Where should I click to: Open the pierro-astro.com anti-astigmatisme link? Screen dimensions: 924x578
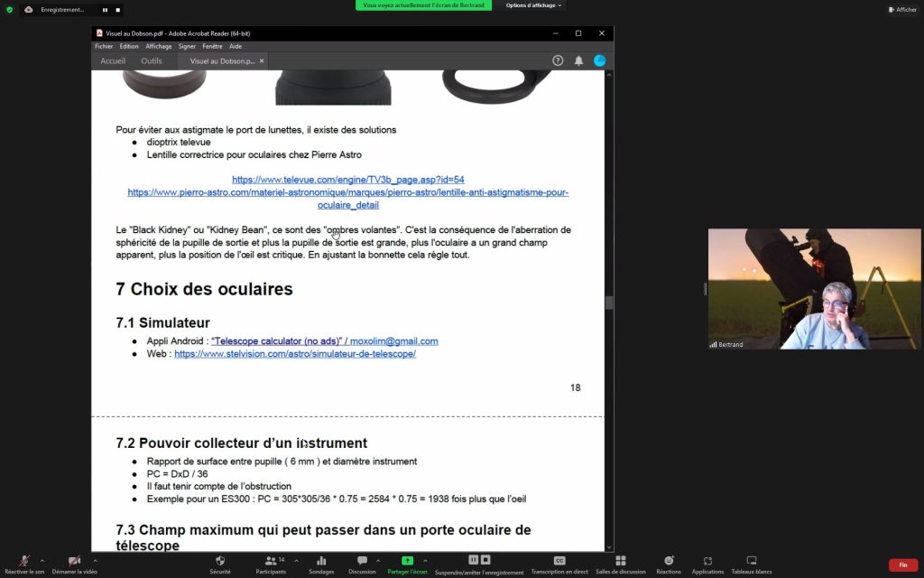348,199
